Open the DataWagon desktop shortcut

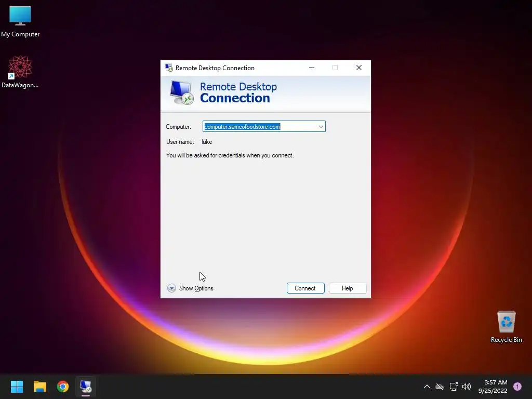20,72
